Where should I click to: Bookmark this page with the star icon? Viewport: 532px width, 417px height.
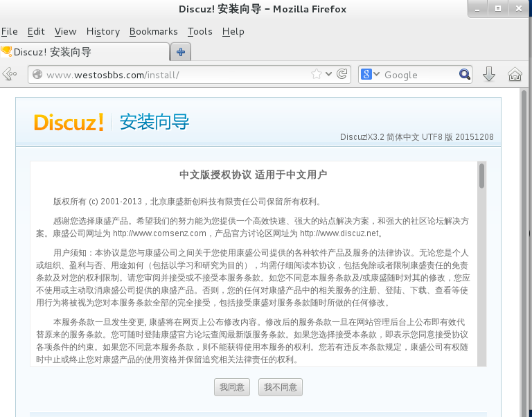click(x=316, y=74)
